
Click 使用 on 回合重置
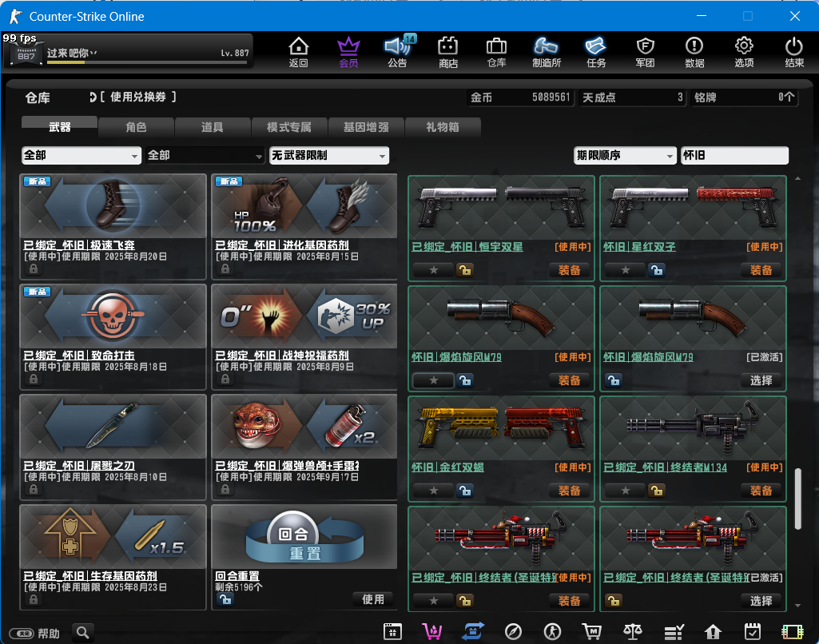[x=373, y=599]
